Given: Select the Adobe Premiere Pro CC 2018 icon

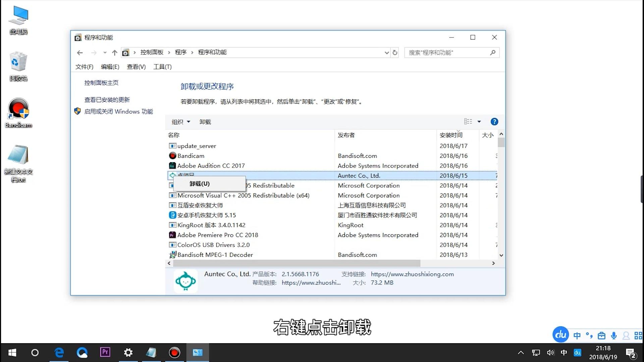Looking at the screenshot, I should pos(172,235).
